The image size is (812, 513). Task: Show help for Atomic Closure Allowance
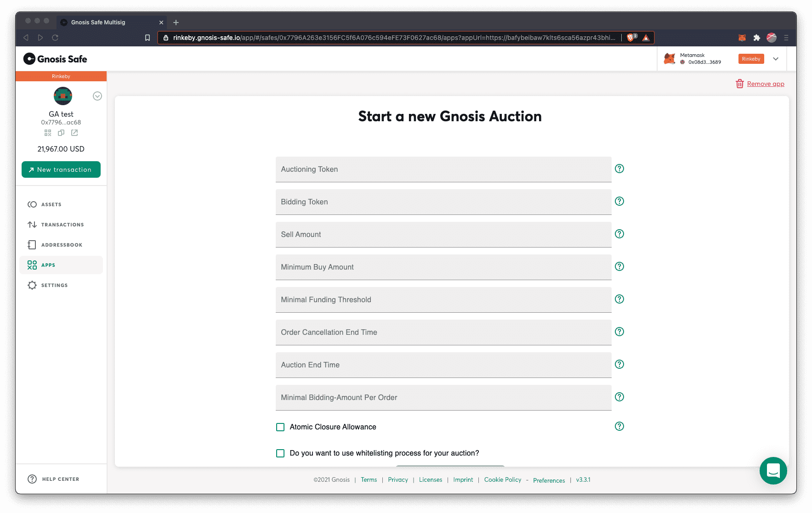(619, 426)
